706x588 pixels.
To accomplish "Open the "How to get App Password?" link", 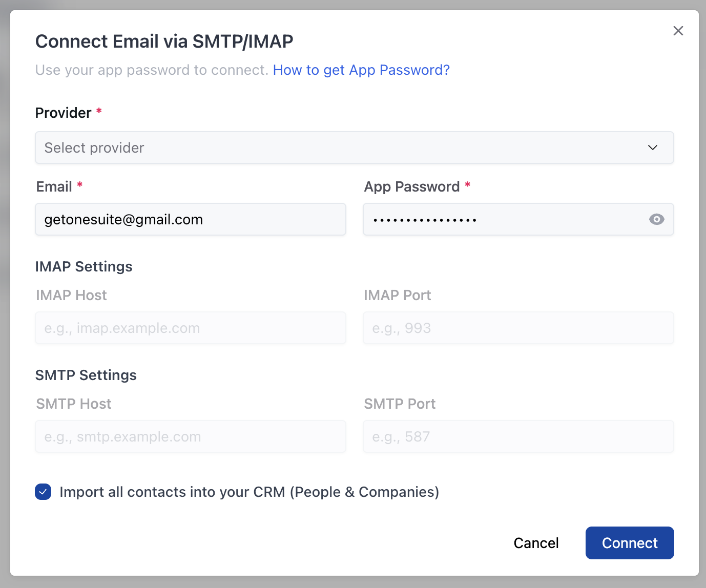I will (361, 70).
